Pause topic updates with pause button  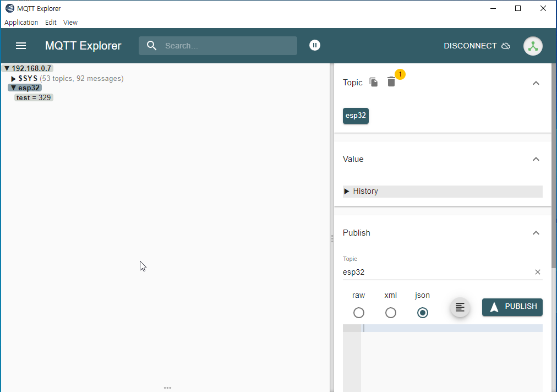(x=315, y=45)
